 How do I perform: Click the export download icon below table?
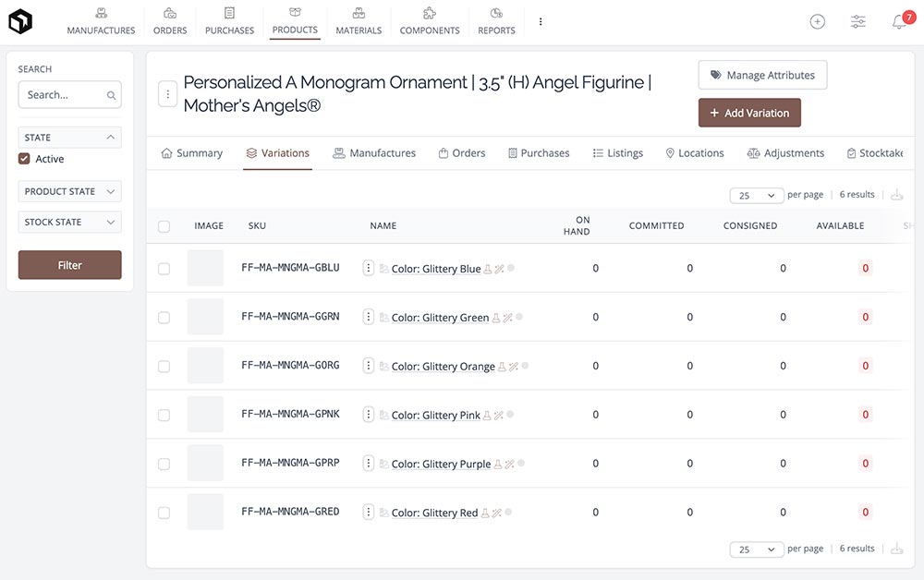(897, 549)
